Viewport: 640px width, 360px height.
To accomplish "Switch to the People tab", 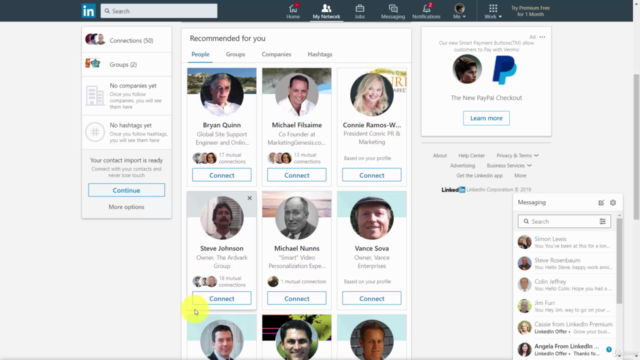I will point(200,54).
